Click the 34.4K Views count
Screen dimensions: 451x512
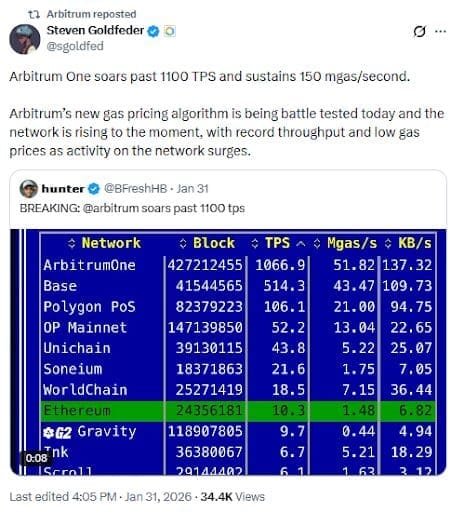(x=232, y=497)
